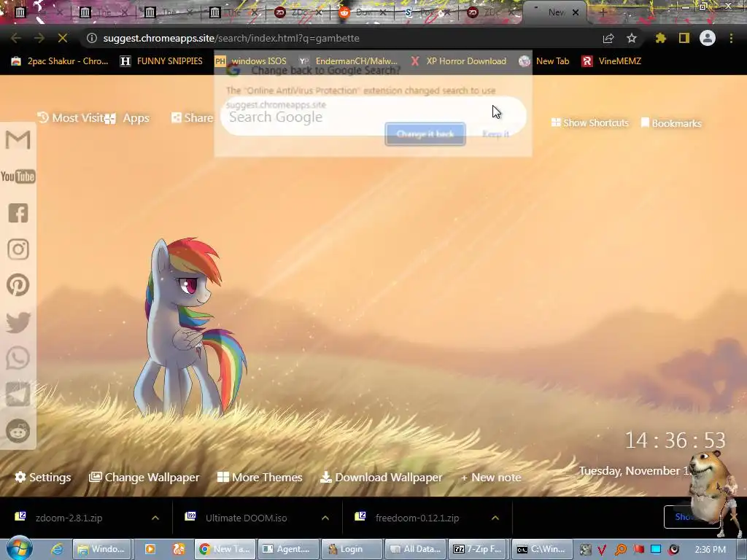747x560 pixels.
Task: Open the VineMEMZ bookmark
Action: pos(611,61)
